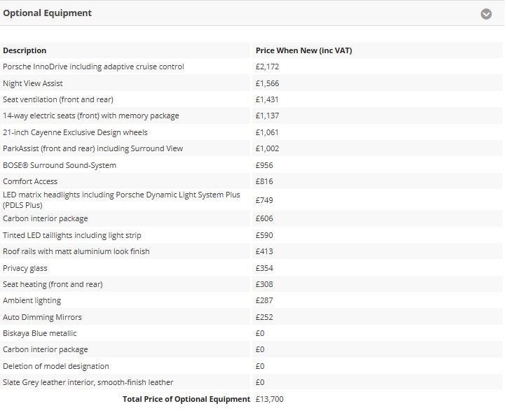Select the Porsche InnoDrive row description

(93, 66)
